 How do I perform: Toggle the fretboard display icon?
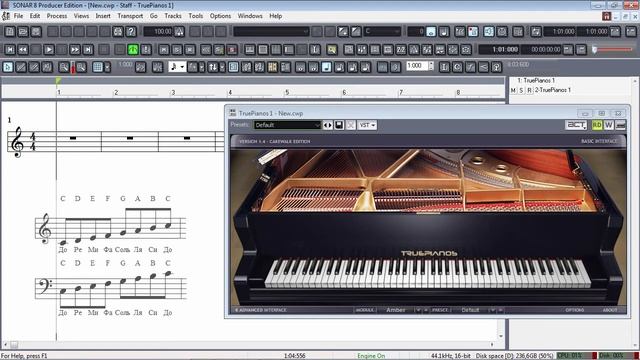[x=272, y=67]
